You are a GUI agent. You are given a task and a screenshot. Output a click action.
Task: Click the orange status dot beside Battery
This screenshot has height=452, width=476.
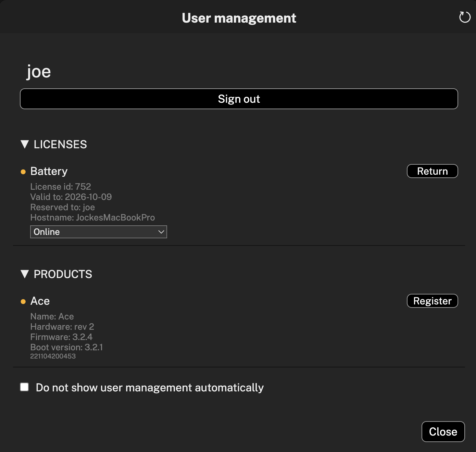[23, 172]
